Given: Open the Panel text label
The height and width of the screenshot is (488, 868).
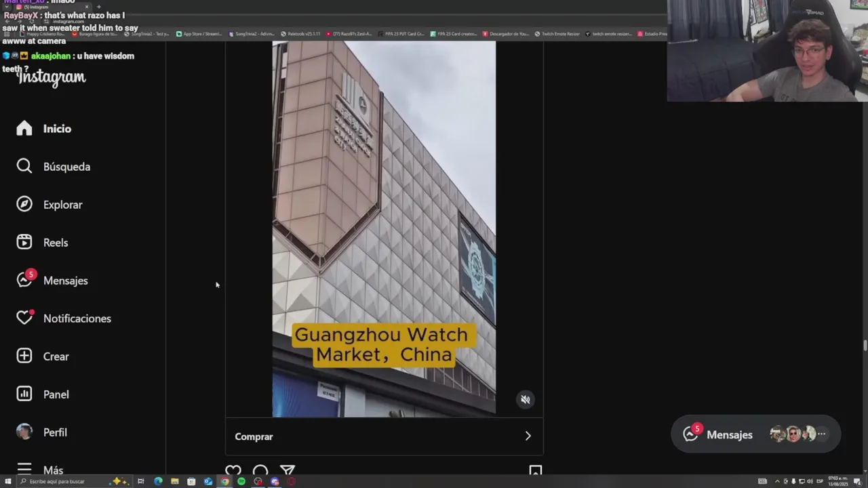Looking at the screenshot, I should [56, 394].
